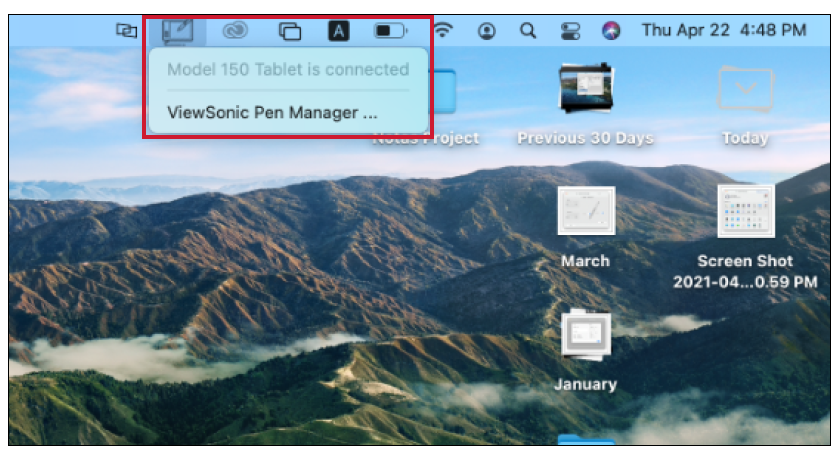Click the display icon left of tablet icon
This screenshot has width=840, height=453.
tap(126, 32)
